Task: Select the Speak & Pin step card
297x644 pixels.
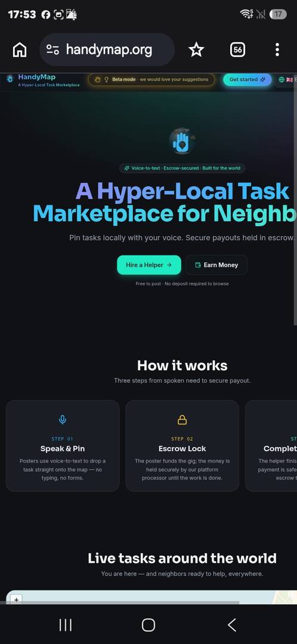Action: 63,446
